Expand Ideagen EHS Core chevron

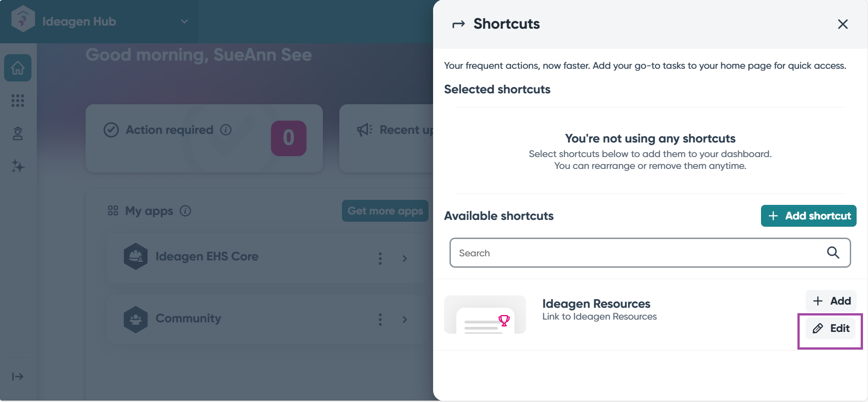[405, 259]
